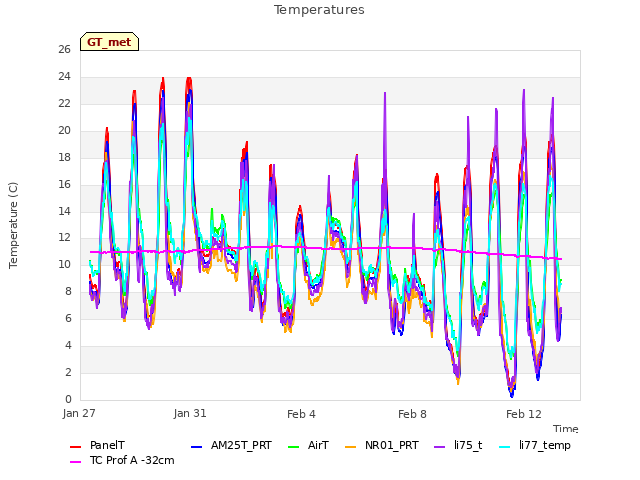640x480 pixels.
Task: Click the Time x-axis label
Action: pyautogui.click(x=566, y=429)
